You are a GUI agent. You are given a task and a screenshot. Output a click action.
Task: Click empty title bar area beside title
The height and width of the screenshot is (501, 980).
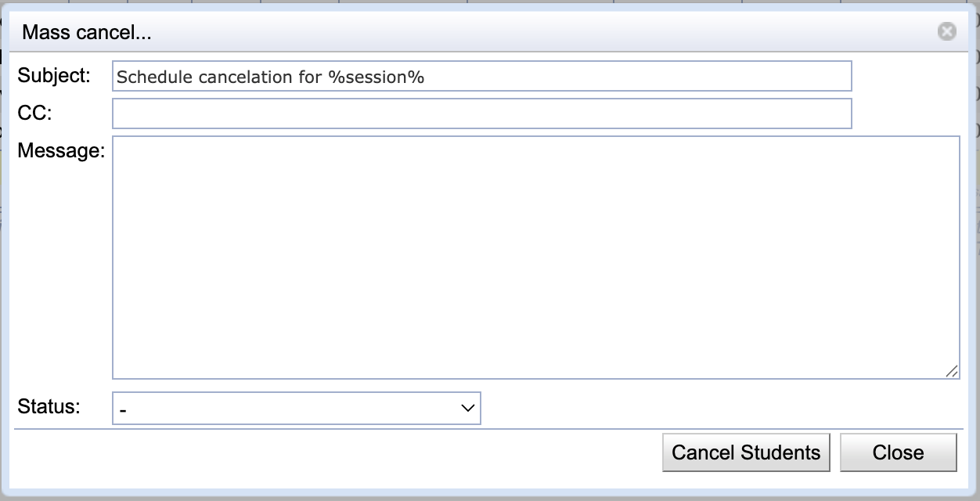pos(540,33)
